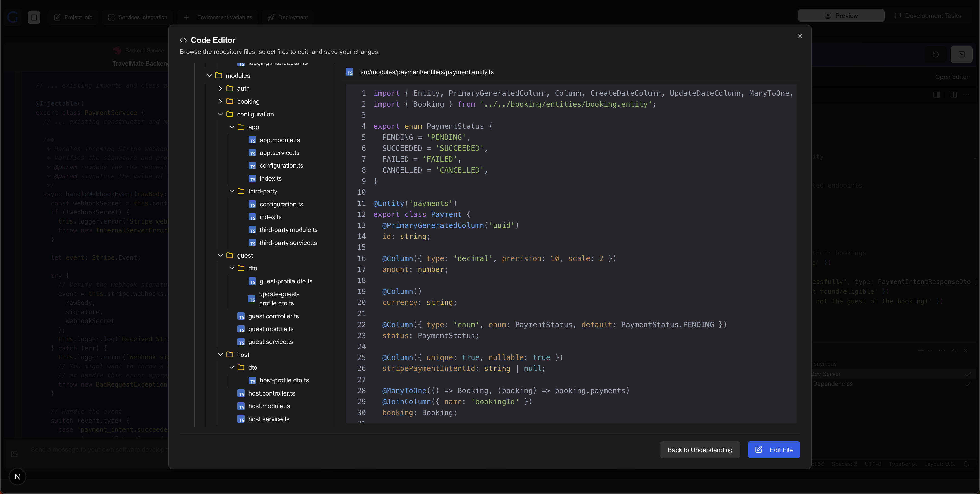Click the notification bell in status bar
This screenshot has width=980, height=494.
(x=966, y=464)
